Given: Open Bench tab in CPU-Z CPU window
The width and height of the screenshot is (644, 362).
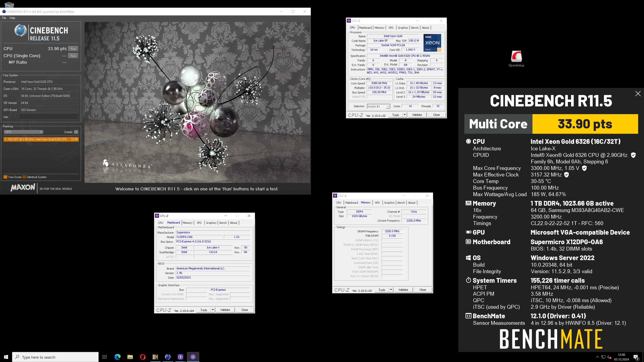Looking at the screenshot, I should point(415,28).
